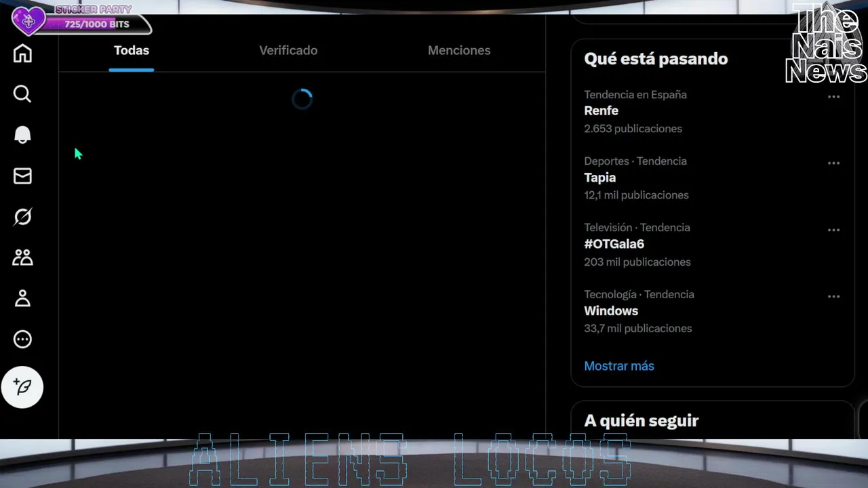The width and height of the screenshot is (868, 488).
Task: Open more options for Windows trend
Action: coord(833,296)
